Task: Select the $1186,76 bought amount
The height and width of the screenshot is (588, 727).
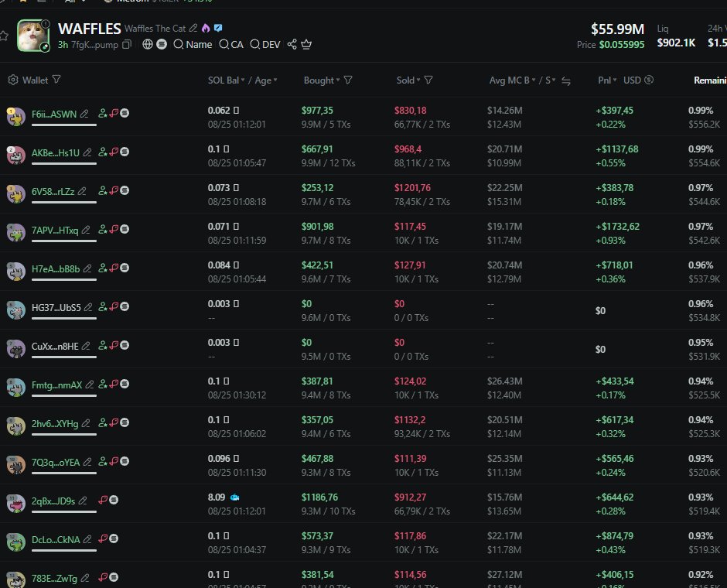Action: [x=319, y=497]
